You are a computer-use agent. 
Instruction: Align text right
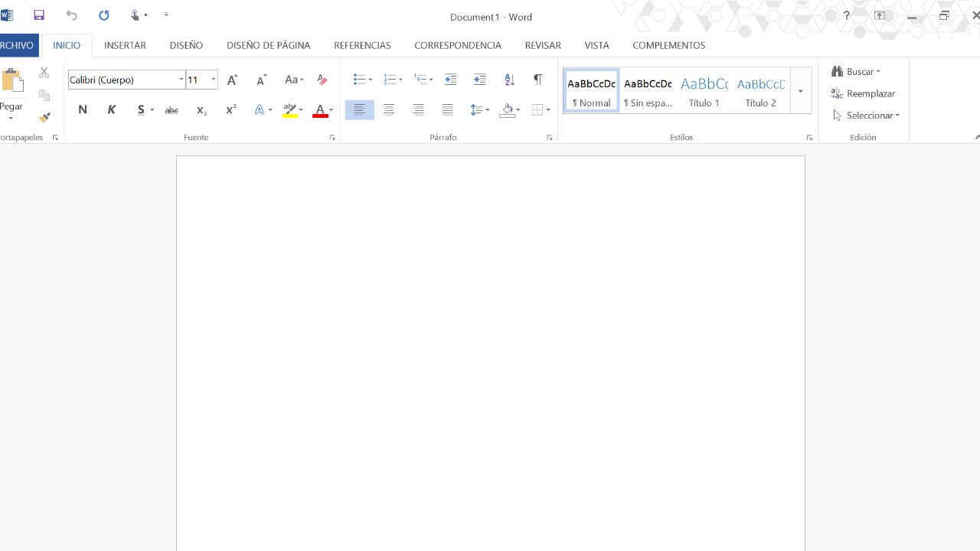tap(418, 109)
